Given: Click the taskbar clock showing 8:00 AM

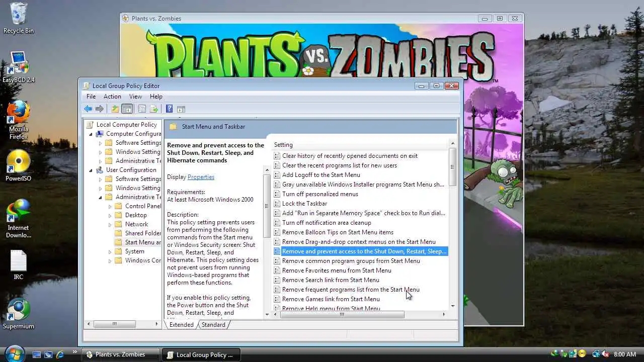Looking at the screenshot, I should click(x=625, y=354).
